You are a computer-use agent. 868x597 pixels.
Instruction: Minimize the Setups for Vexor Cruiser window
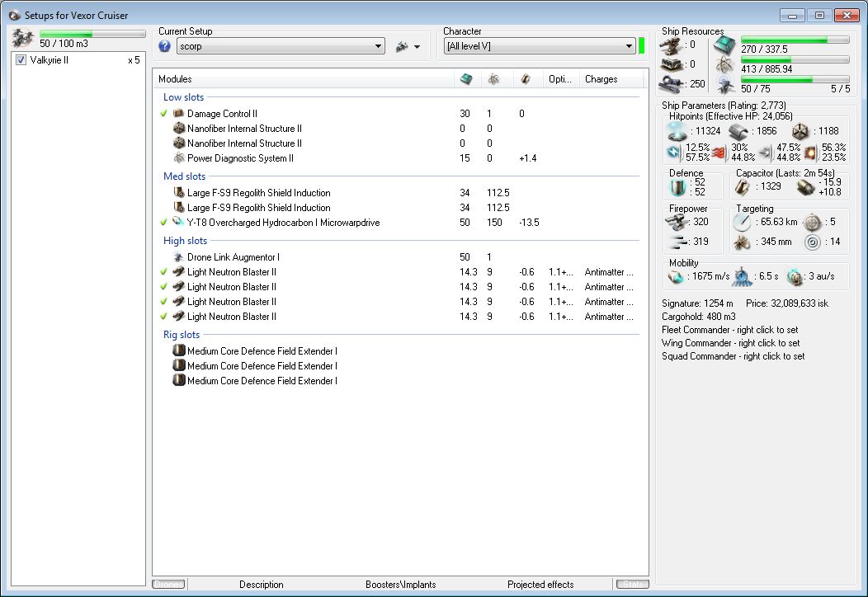[x=792, y=16]
